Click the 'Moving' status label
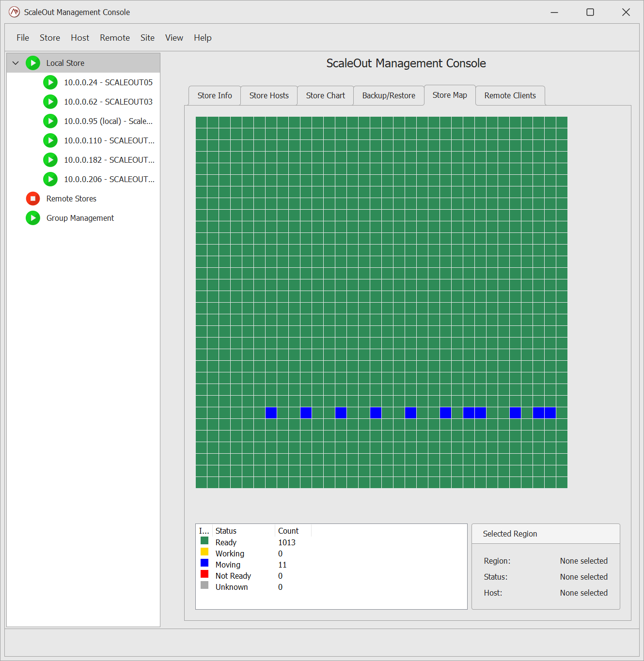This screenshot has height=661, width=644. coord(228,565)
